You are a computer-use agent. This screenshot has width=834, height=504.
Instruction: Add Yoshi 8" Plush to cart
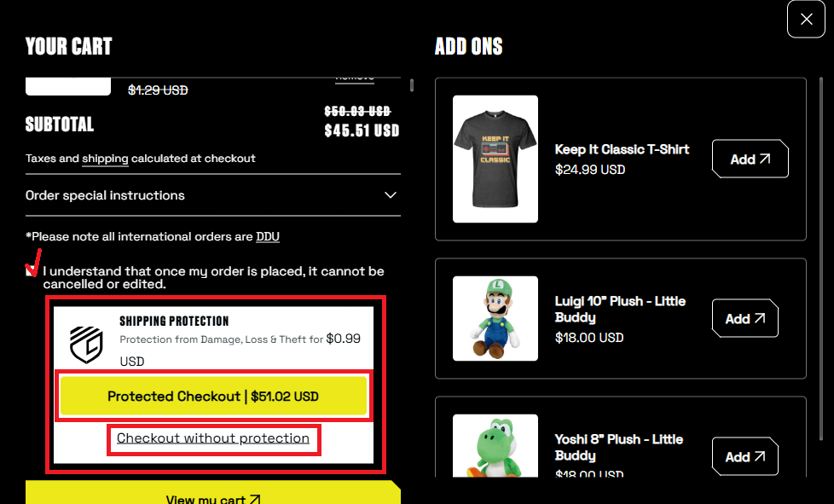[744, 457]
